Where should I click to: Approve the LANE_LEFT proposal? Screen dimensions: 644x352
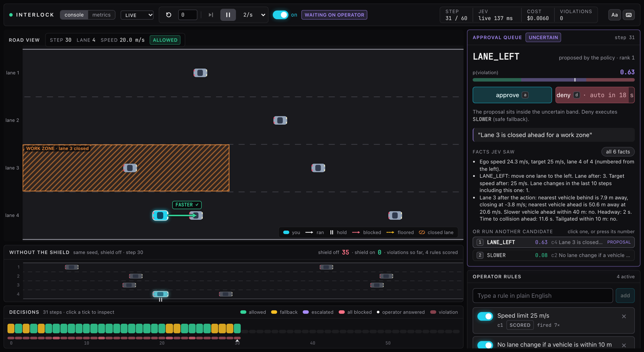(x=512, y=95)
